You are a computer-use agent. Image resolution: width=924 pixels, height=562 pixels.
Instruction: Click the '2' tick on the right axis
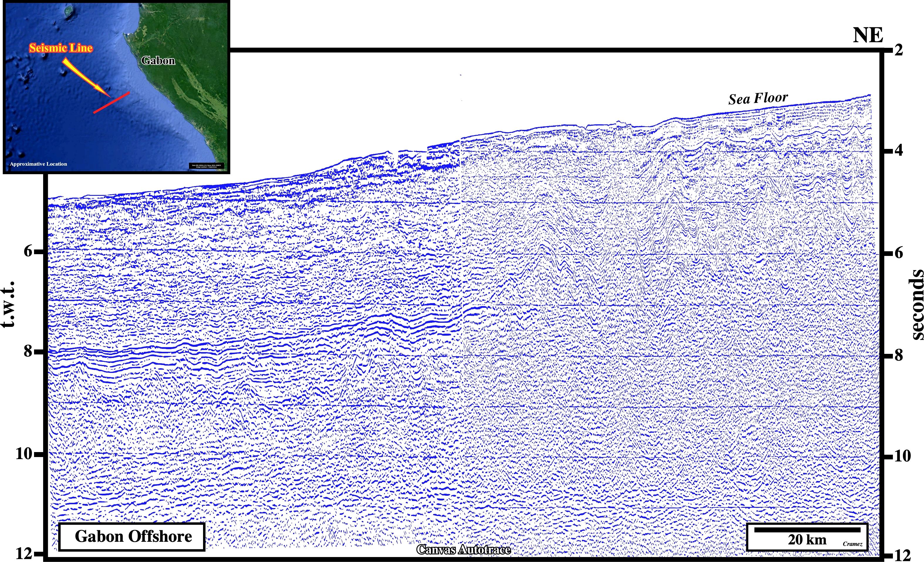(x=898, y=50)
